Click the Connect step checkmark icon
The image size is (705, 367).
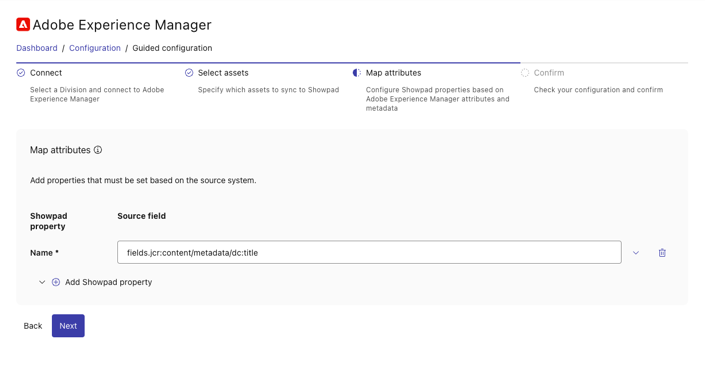click(21, 73)
